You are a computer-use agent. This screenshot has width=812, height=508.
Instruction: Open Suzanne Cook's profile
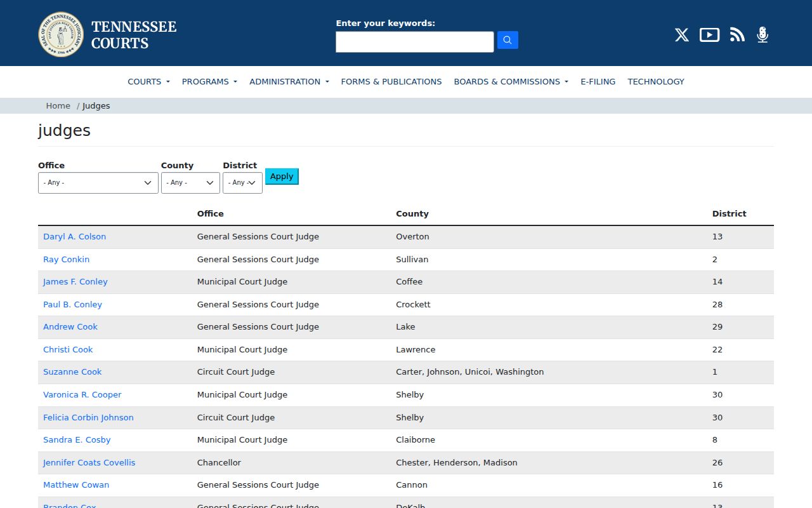pyautogui.click(x=72, y=371)
